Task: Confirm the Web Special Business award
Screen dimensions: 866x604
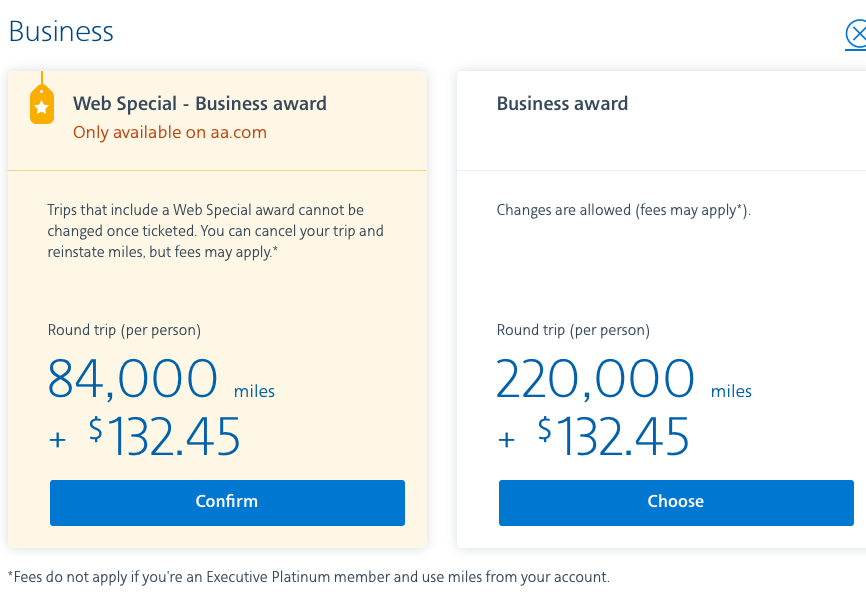Action: point(227,502)
